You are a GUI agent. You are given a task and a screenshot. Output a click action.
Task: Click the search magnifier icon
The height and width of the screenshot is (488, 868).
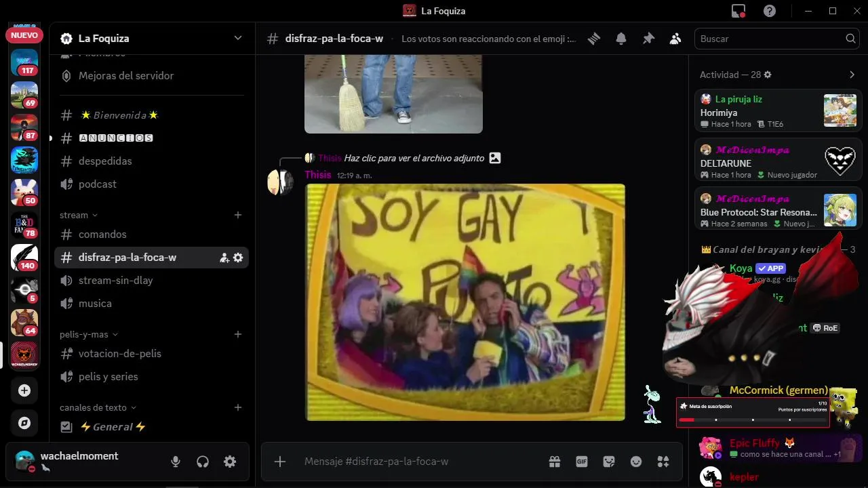point(850,39)
